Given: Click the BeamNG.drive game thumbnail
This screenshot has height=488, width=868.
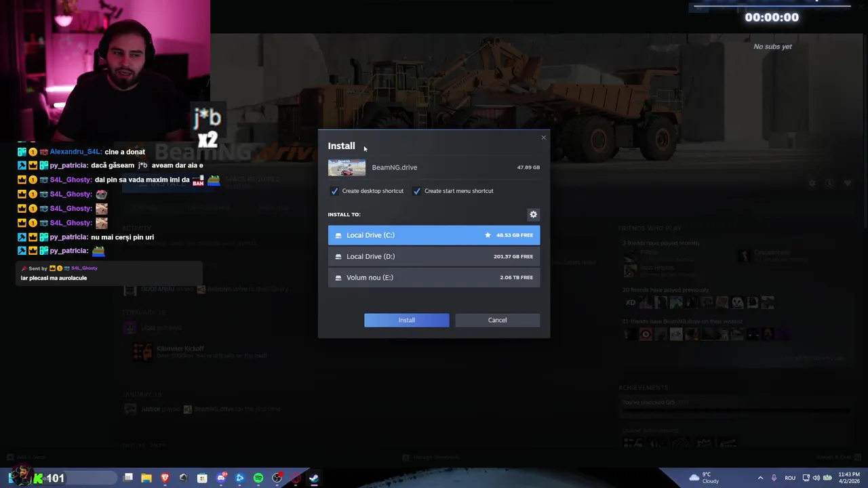Looking at the screenshot, I should point(347,167).
